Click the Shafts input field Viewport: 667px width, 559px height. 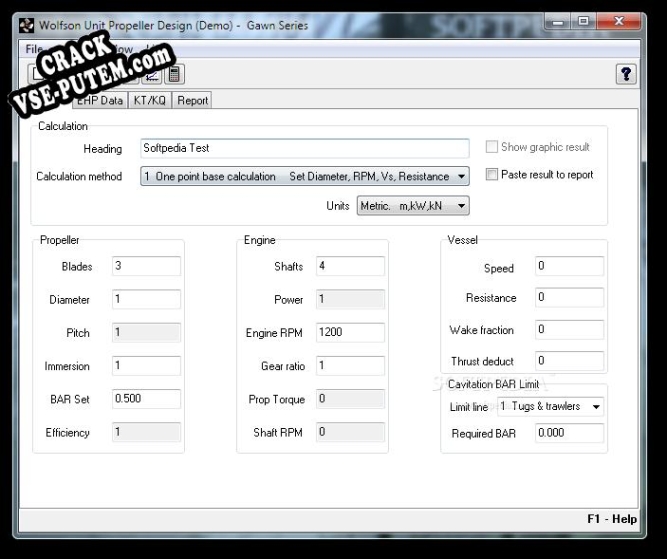(x=350, y=266)
